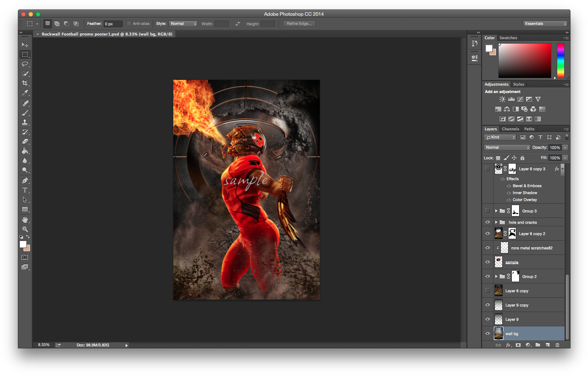This screenshot has width=588, height=375.
Task: Show the Layer 8 copy 3 layer
Action: coord(488,168)
